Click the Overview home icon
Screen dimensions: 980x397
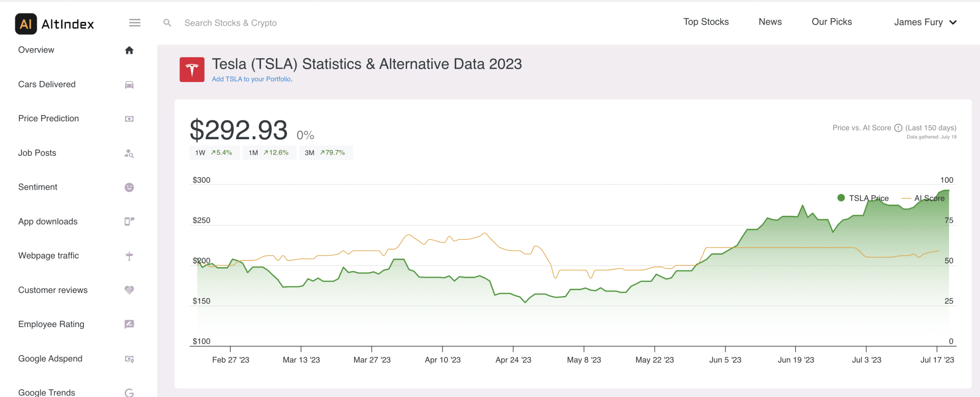[x=129, y=50]
